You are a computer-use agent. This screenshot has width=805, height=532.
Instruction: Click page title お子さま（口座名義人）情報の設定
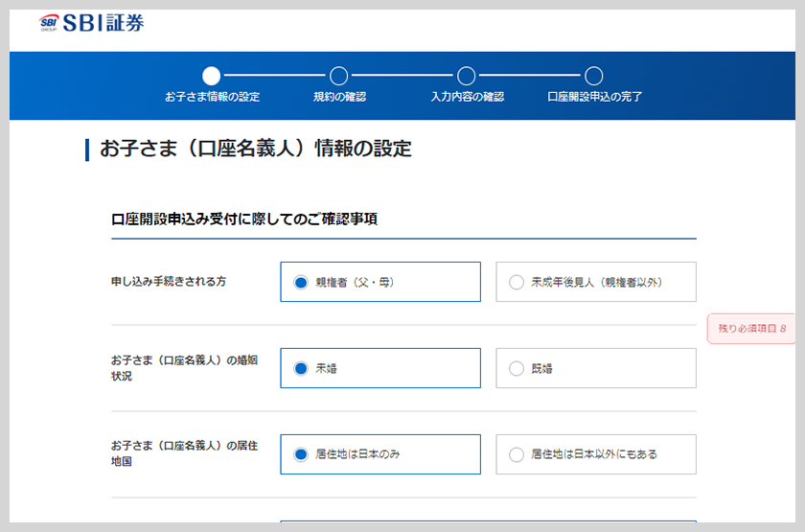(x=256, y=149)
